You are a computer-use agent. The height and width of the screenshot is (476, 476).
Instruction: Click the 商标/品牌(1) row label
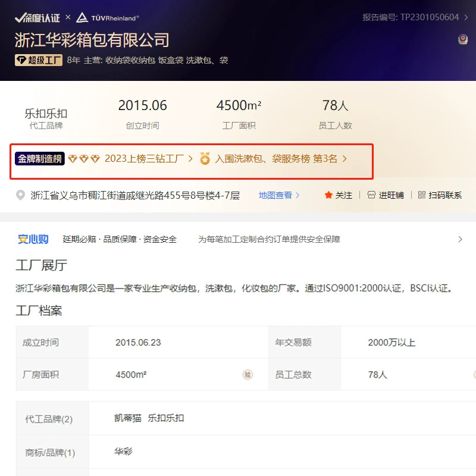tap(50, 453)
